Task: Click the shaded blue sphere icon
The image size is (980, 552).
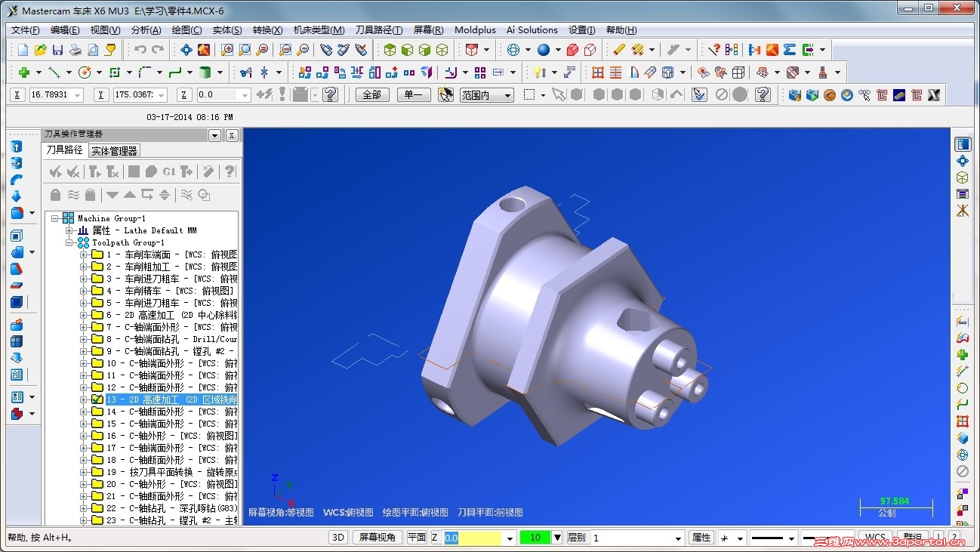Action: [x=544, y=50]
